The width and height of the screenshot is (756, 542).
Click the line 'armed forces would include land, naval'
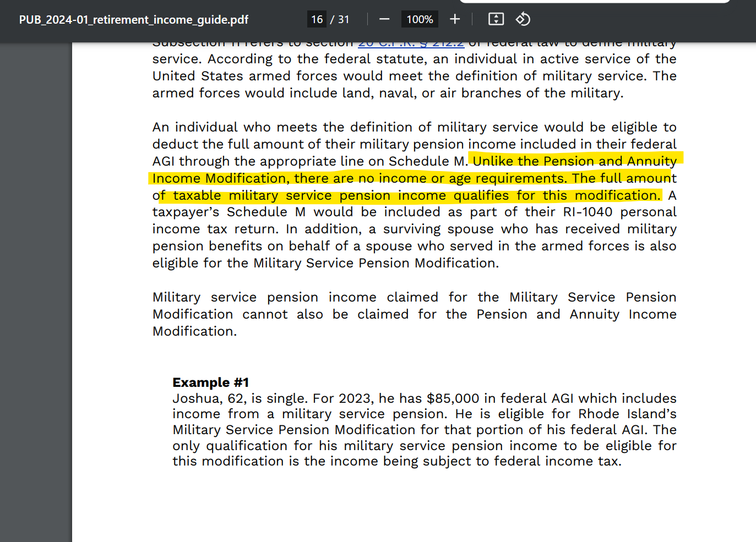pos(388,93)
